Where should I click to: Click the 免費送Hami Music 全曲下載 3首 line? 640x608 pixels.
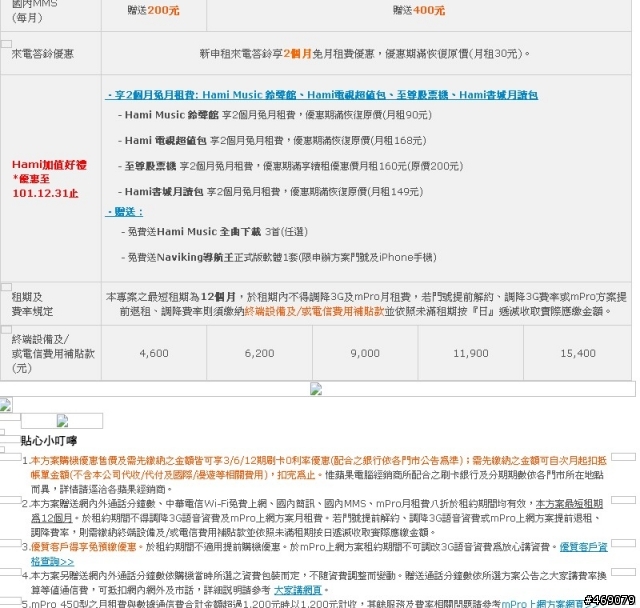pos(214,232)
